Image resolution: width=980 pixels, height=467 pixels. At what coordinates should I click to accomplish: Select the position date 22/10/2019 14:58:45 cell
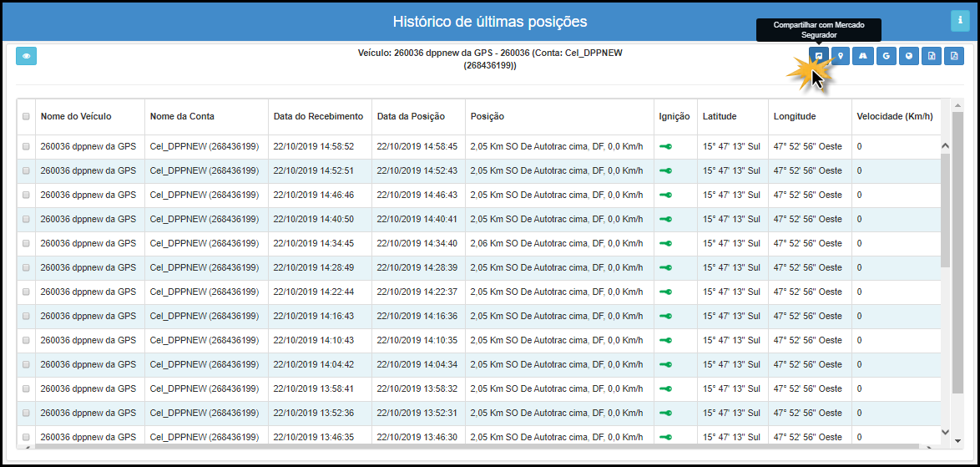(x=417, y=146)
